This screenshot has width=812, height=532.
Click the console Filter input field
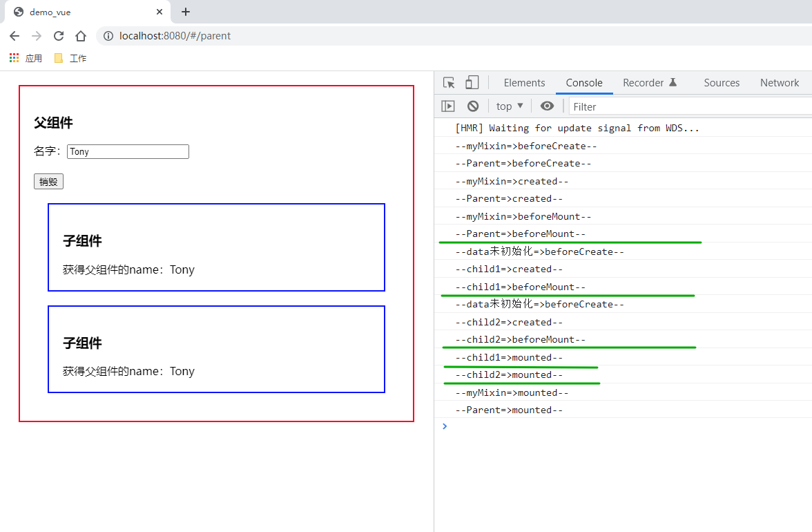(x=690, y=106)
